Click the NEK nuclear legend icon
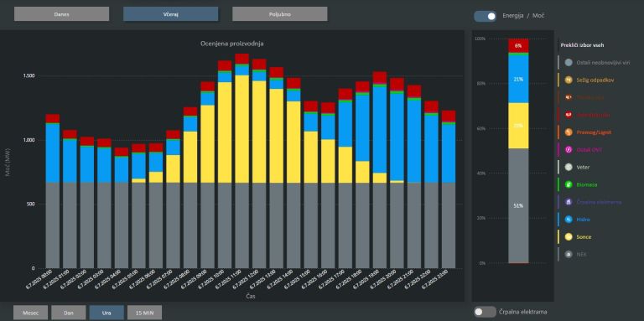Image resolution: width=644 pixels, height=321 pixels. (x=569, y=254)
